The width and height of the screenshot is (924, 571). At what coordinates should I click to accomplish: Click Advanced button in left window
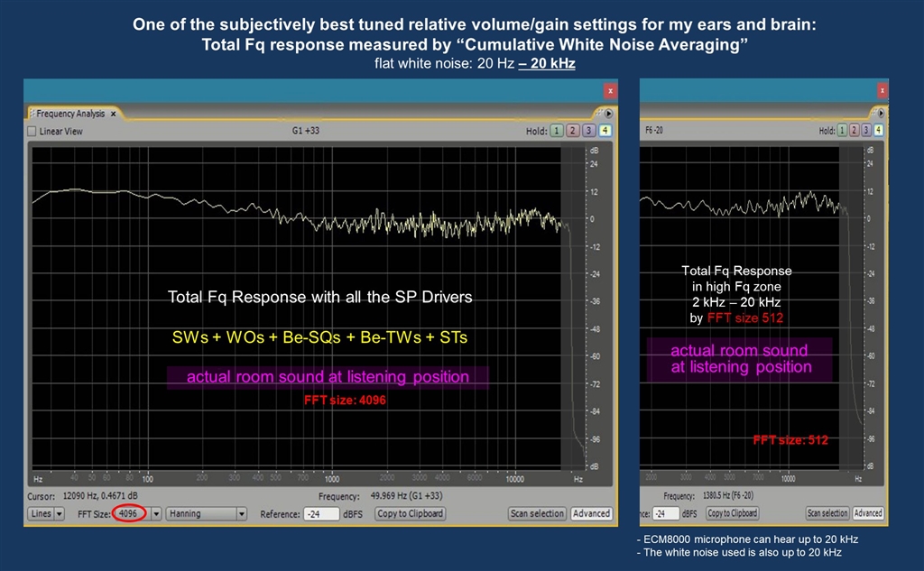click(x=591, y=514)
